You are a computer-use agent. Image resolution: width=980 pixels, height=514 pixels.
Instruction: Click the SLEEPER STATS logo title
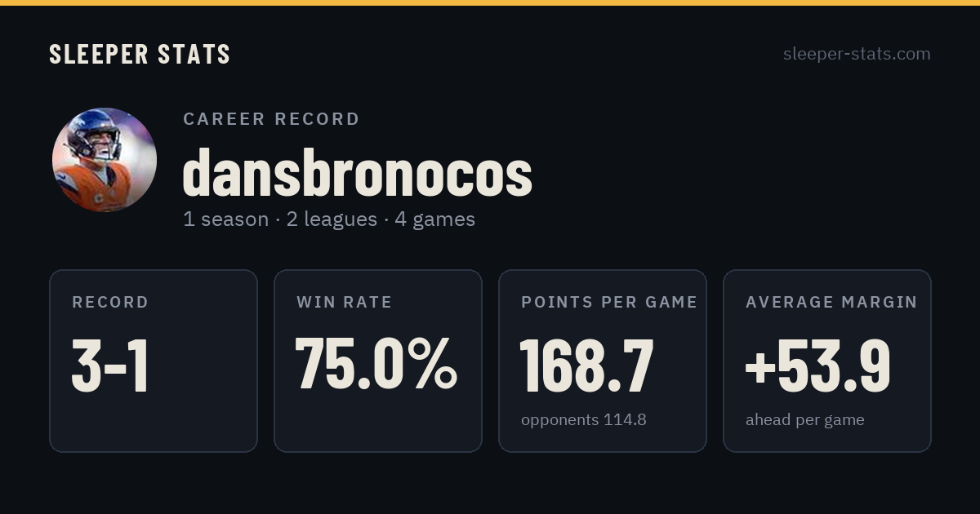140,54
